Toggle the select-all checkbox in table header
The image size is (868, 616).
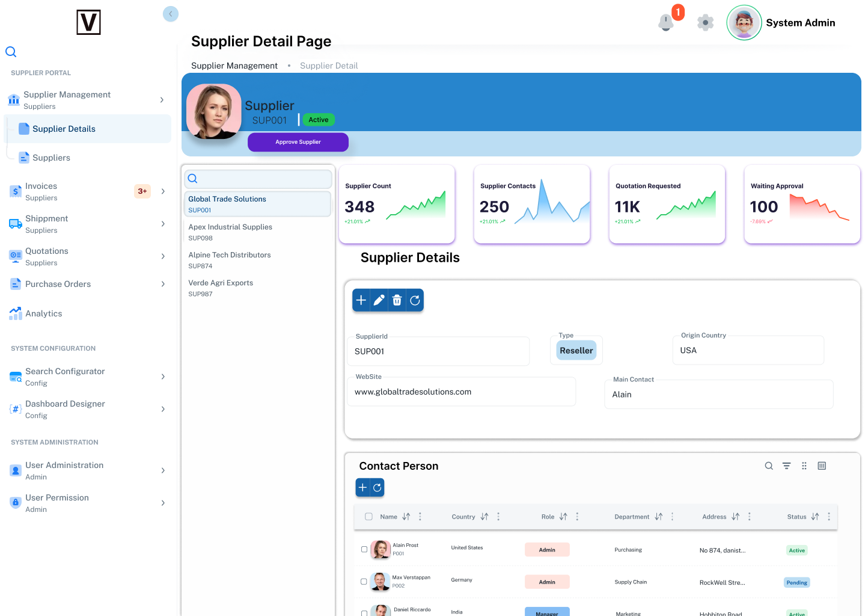(368, 517)
